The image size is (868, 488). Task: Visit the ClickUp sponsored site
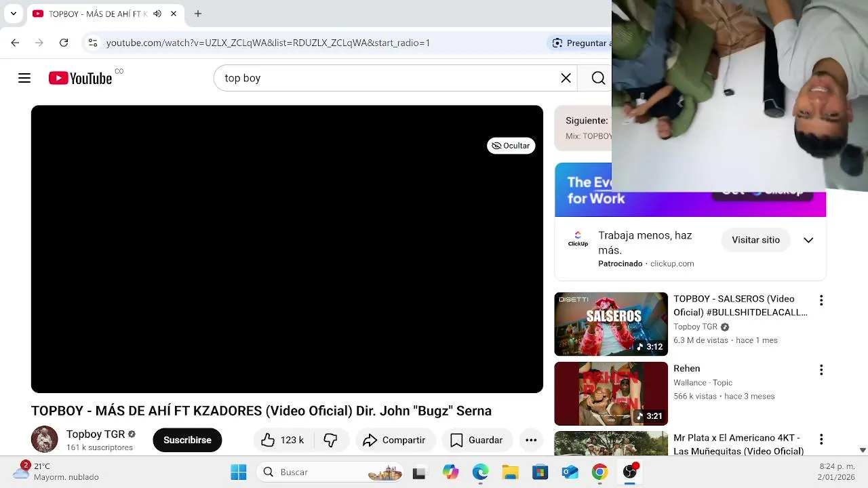(x=755, y=240)
